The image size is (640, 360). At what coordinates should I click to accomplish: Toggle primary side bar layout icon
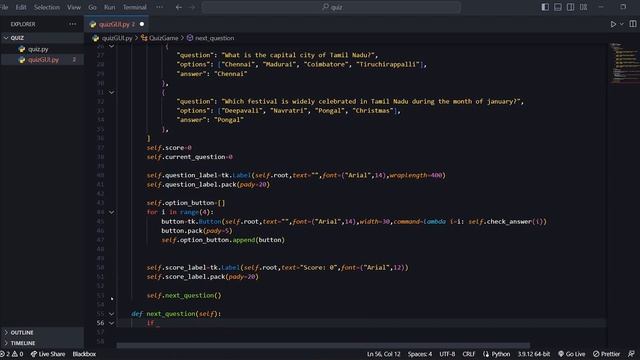pos(545,7)
